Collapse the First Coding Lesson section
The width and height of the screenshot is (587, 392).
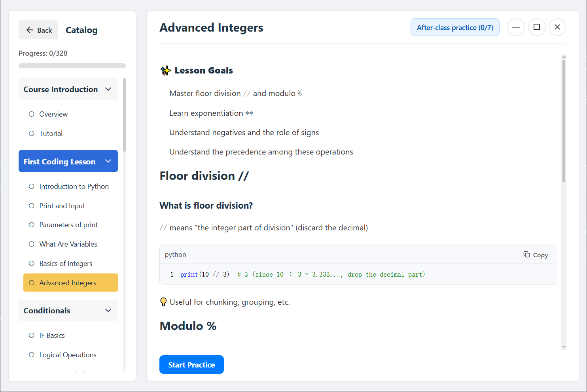(108, 161)
